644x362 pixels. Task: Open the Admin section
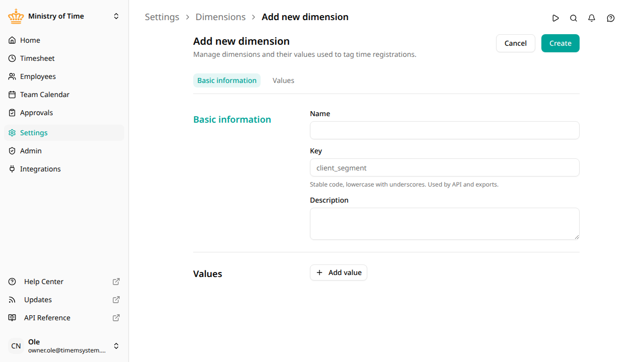(64, 151)
